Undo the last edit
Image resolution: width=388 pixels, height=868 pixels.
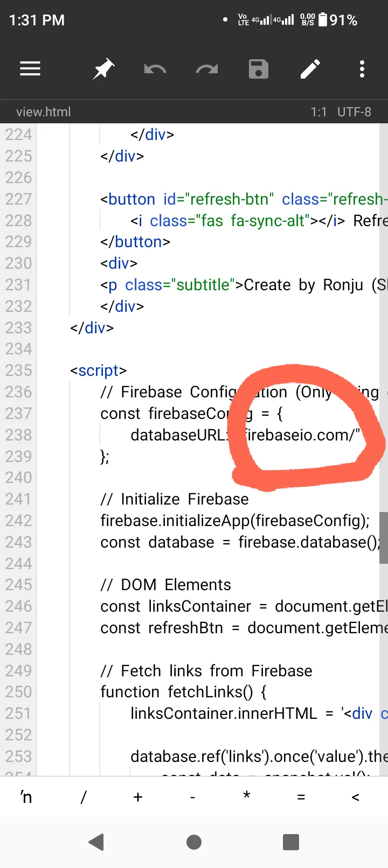(155, 69)
